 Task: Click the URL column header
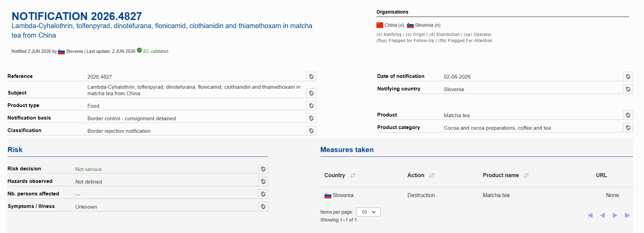pyautogui.click(x=601, y=175)
